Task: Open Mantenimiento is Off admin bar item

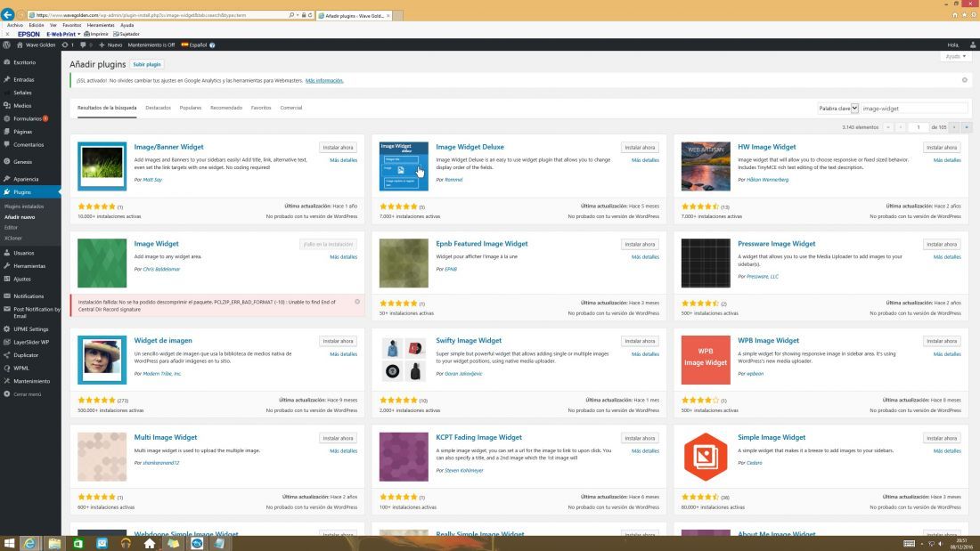Action: [151, 45]
